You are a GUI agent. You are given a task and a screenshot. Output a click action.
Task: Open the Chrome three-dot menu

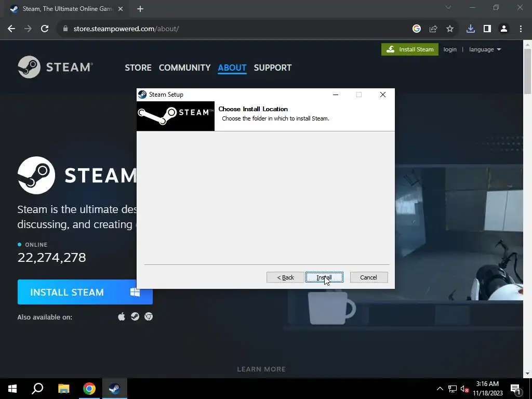click(x=521, y=29)
